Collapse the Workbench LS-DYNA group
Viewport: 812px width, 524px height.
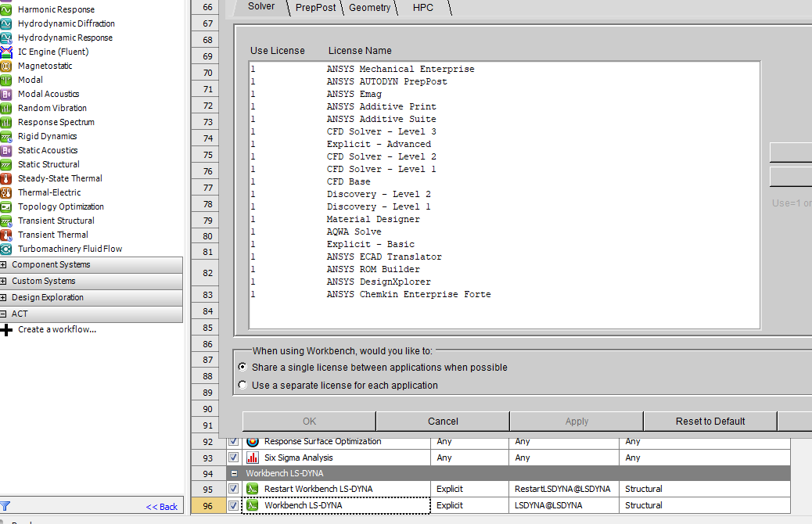coord(234,473)
